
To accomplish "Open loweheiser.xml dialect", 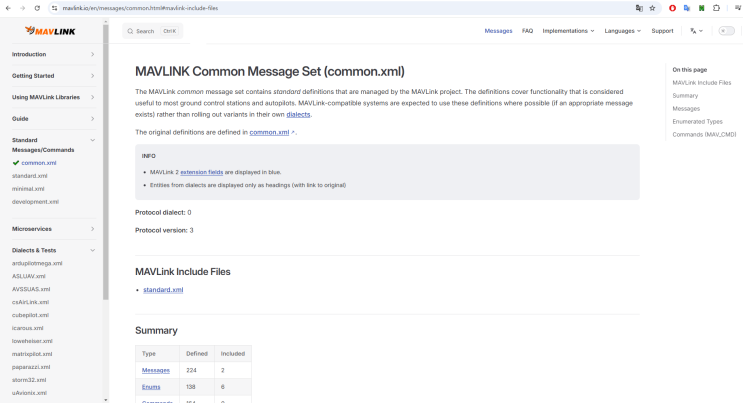I will point(32,341).
